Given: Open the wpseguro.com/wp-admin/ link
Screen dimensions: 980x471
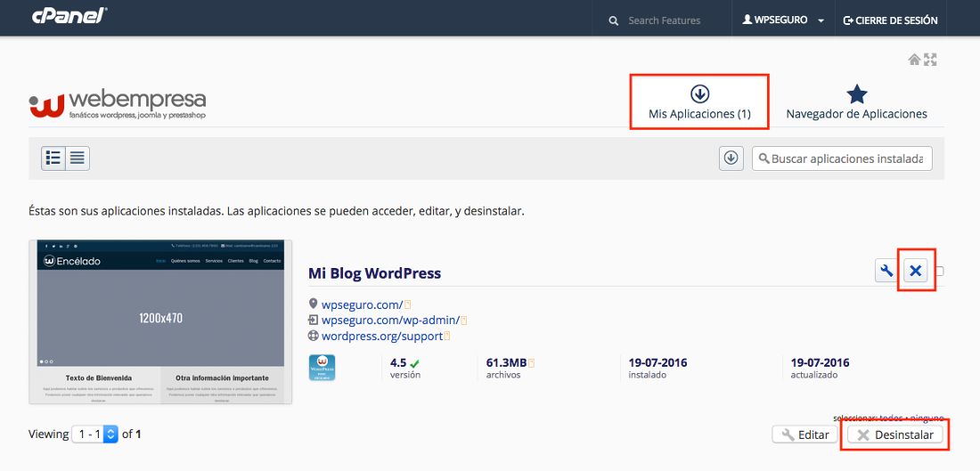Looking at the screenshot, I should click(x=390, y=320).
